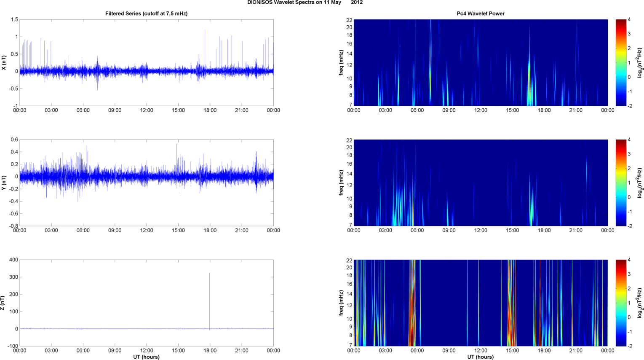Click freq (mHz) label of middle wavelet plot

pyautogui.click(x=341, y=183)
